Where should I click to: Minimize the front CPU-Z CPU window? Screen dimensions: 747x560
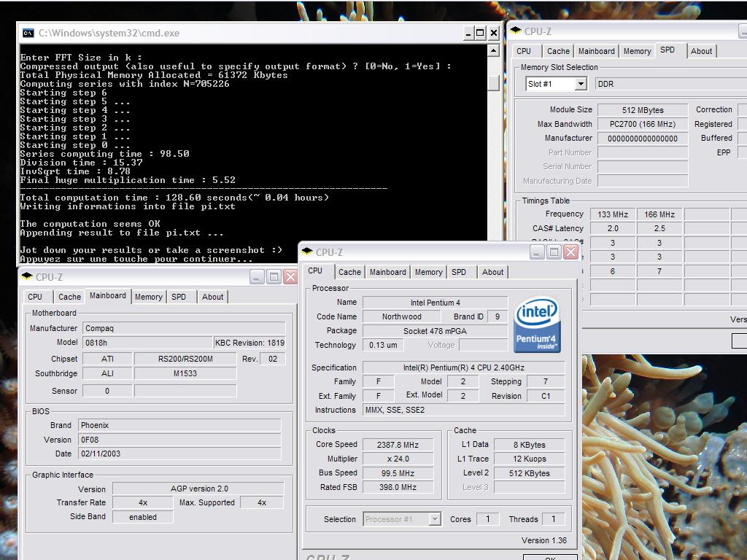coord(537,252)
